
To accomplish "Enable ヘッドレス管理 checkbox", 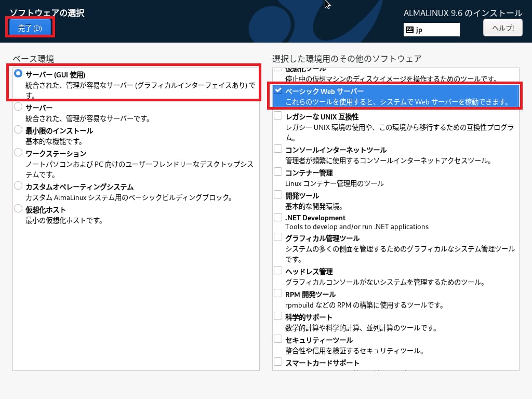I will (x=278, y=271).
